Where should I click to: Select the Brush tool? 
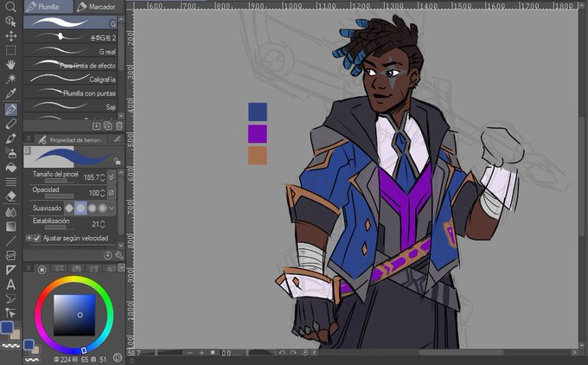10,138
